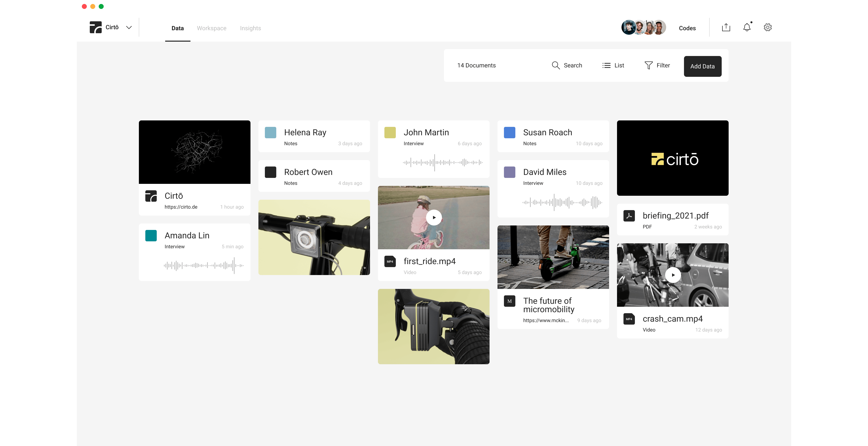Screen dimensions: 868x446
Task: Click the Medium M article icon
Action: [x=509, y=301]
